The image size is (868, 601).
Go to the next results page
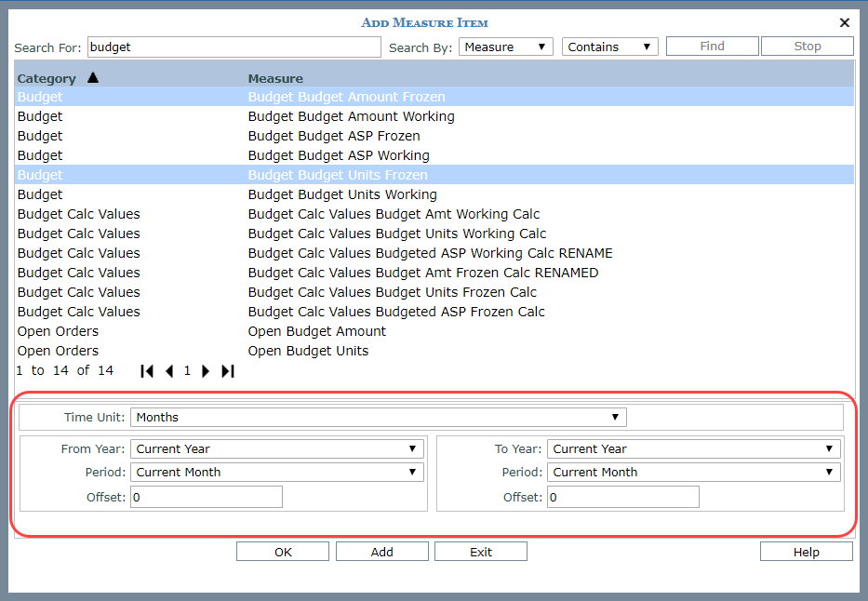(206, 371)
